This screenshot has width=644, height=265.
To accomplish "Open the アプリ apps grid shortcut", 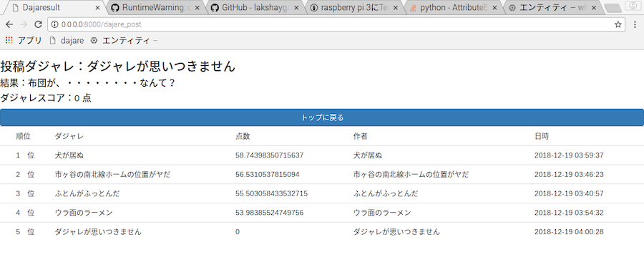I will 24,40.
